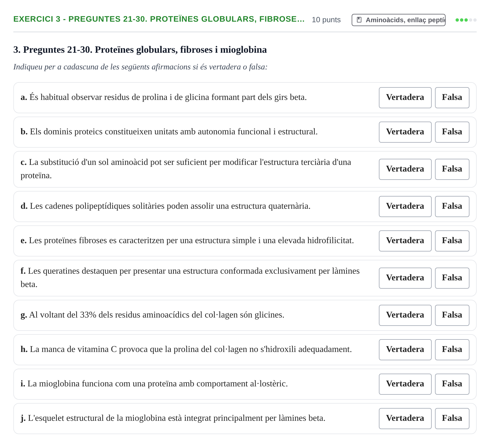490x448 pixels.
Task: Mark statement g on 33% glicines as Vertadera
Action: click(405, 315)
